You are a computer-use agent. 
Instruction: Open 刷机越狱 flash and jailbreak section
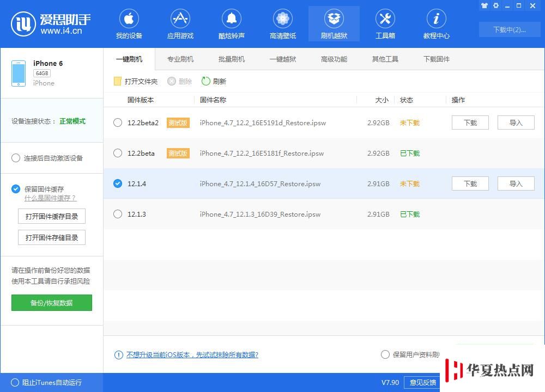point(334,24)
